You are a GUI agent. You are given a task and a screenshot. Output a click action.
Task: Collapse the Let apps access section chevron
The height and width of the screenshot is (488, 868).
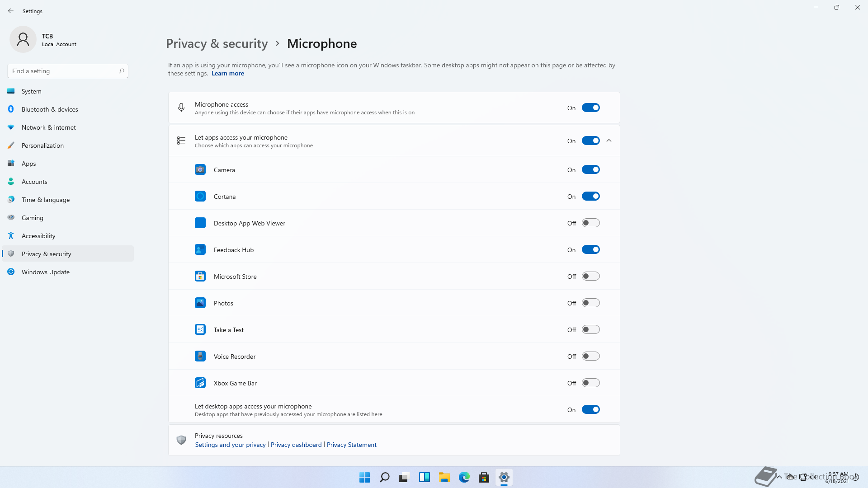(609, 141)
